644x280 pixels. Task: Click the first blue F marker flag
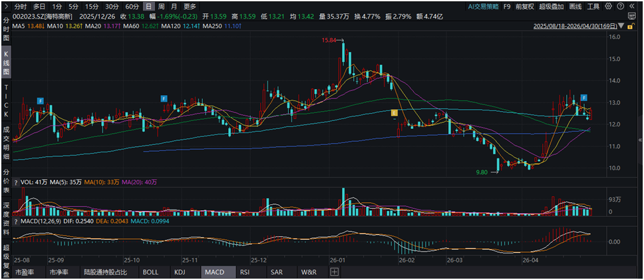tap(40, 100)
